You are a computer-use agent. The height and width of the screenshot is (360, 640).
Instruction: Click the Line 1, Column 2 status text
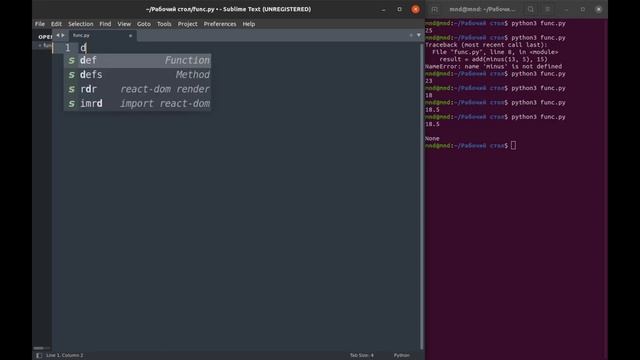click(64, 356)
